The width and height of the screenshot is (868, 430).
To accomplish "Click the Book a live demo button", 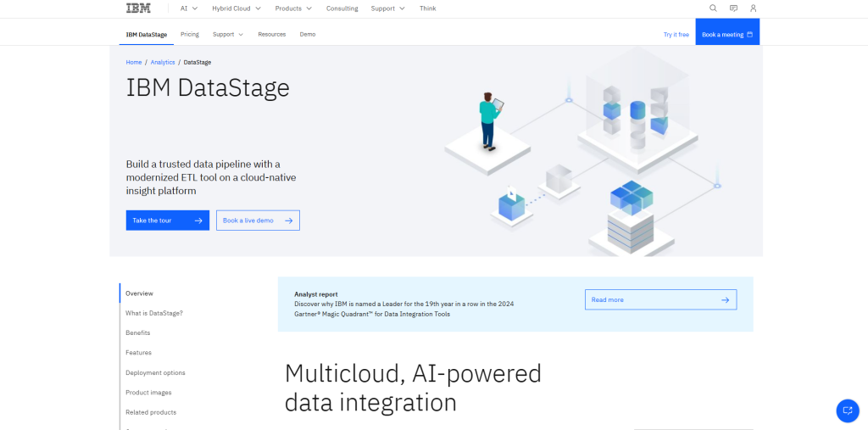I will pyautogui.click(x=258, y=221).
